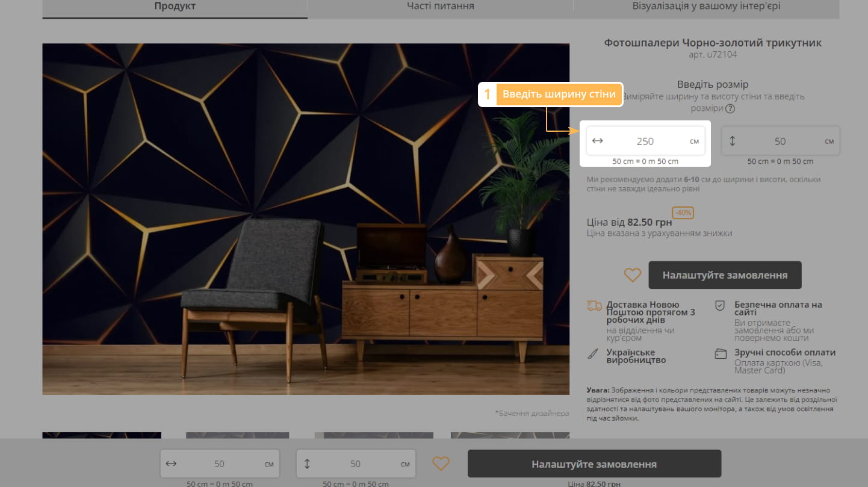Click the help question mark near size instructions

[x=730, y=109]
